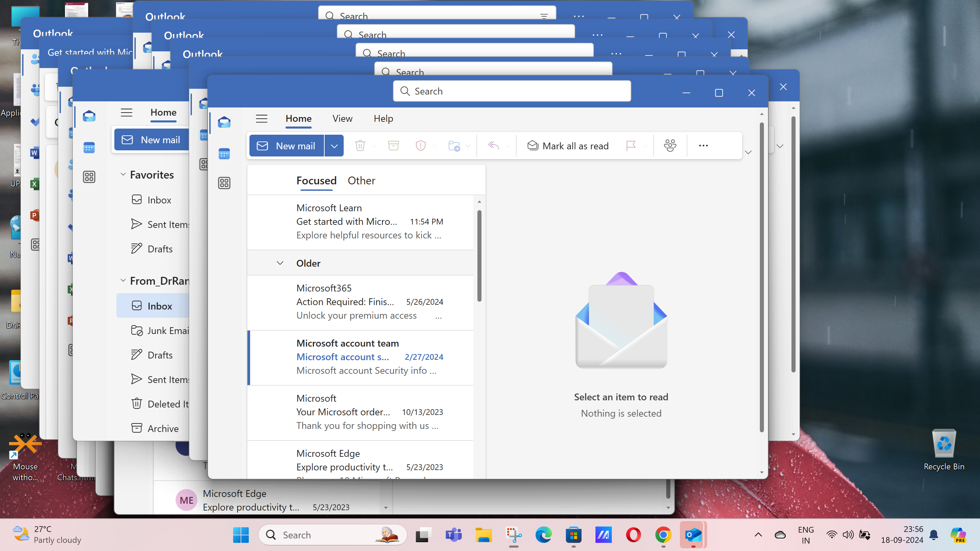Select Favorites Inbox in left window

[153, 200]
